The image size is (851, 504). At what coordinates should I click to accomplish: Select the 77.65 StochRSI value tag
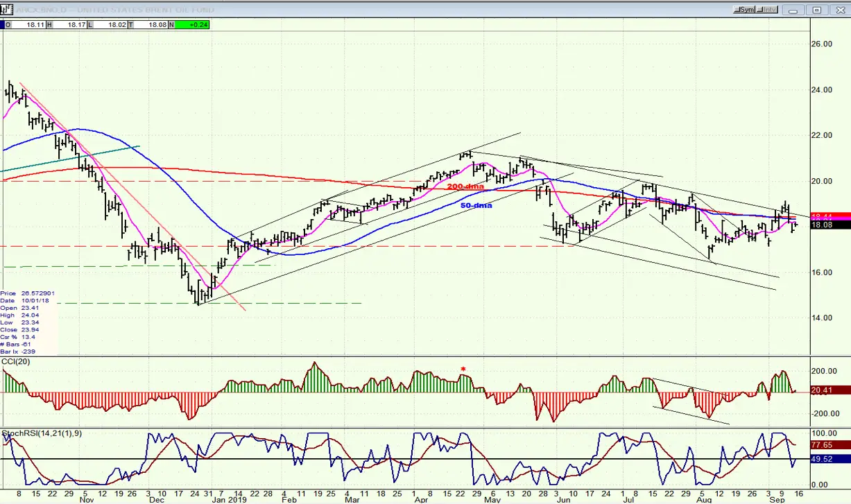(831, 445)
